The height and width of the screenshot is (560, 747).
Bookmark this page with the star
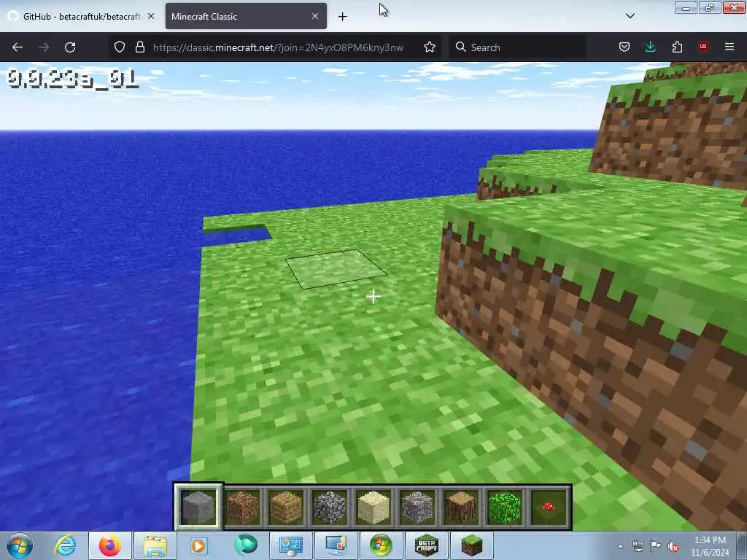[430, 47]
